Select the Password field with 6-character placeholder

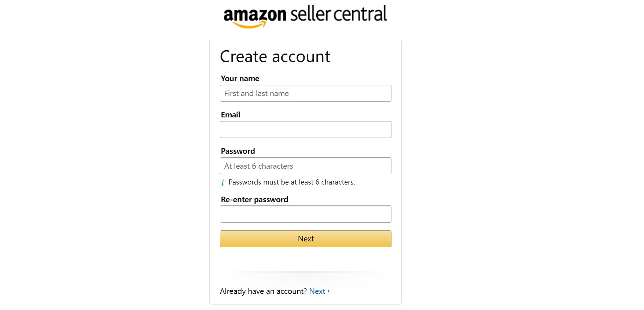(305, 166)
